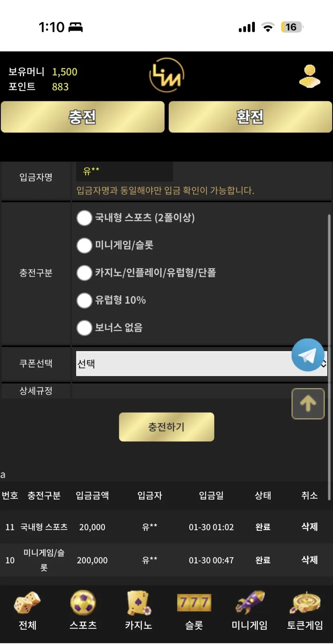333x644 pixels.
Task: Select 카지노/인플레이/유럽형/단폴 radio option
Action: 84,273
